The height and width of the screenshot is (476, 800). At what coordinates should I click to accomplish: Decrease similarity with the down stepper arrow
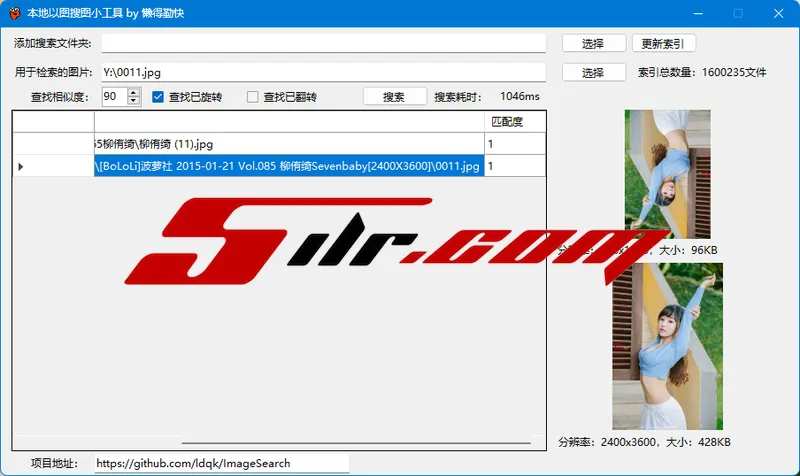tap(134, 101)
